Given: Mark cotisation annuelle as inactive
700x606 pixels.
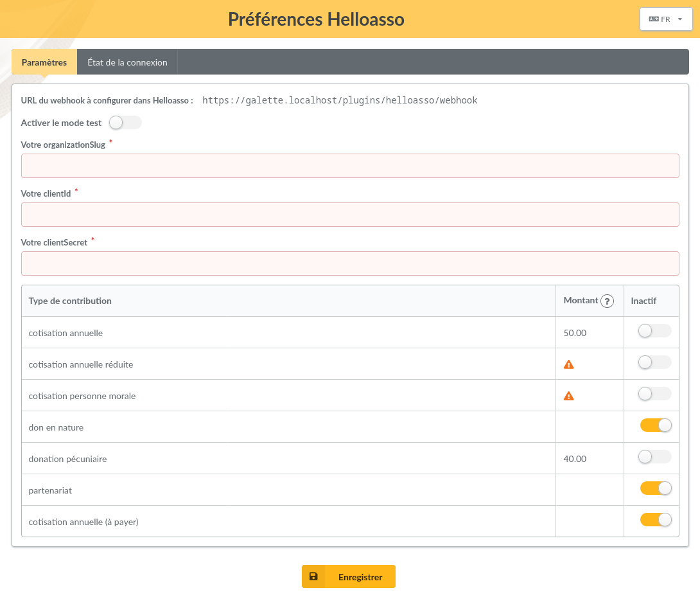Looking at the screenshot, I should click(x=654, y=331).
